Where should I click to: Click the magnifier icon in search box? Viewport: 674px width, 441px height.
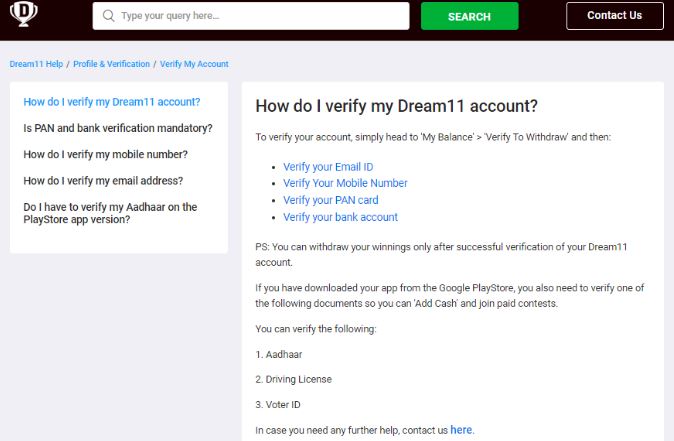(x=108, y=16)
